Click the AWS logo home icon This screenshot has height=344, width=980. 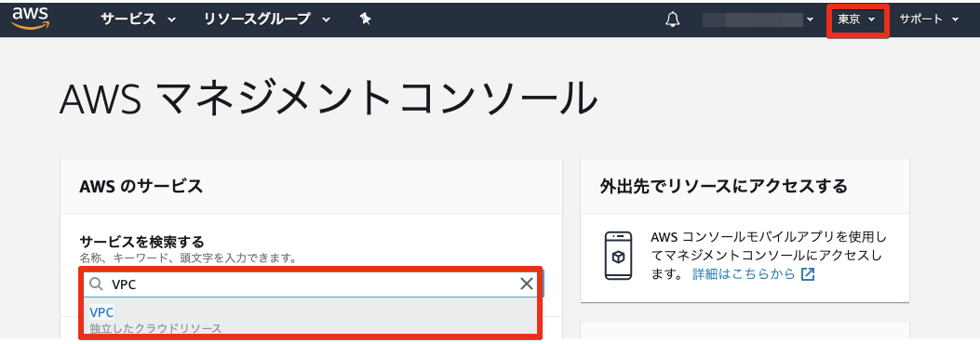tap(30, 18)
